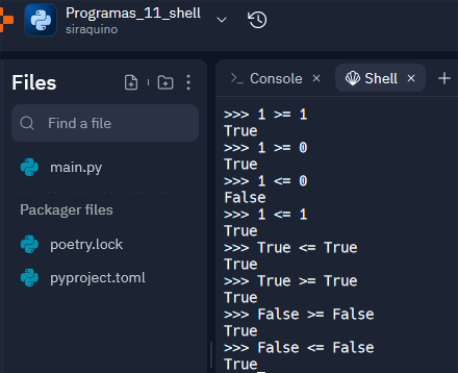
Task: Click the Replit logo in top corner
Action: point(6,19)
